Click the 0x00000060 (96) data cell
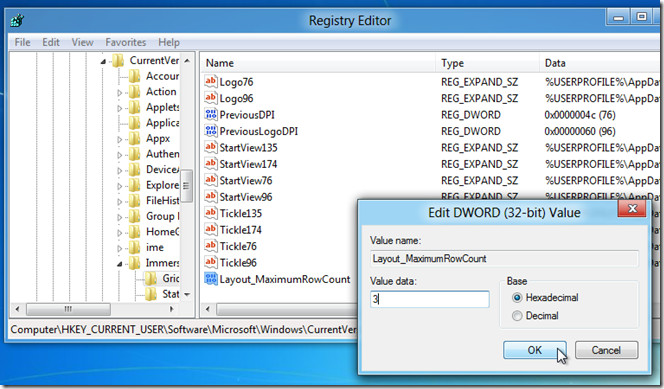664x389 pixels. pyautogui.click(x=580, y=131)
